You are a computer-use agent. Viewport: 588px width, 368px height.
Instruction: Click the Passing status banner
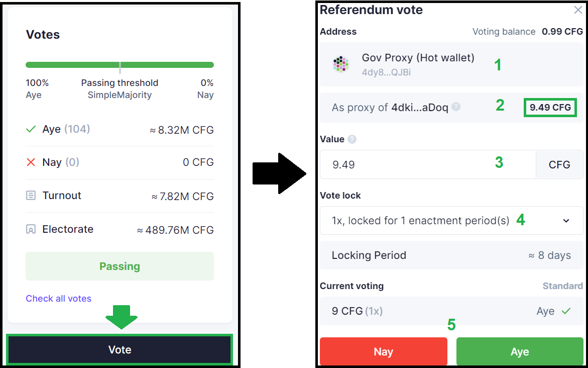(120, 266)
